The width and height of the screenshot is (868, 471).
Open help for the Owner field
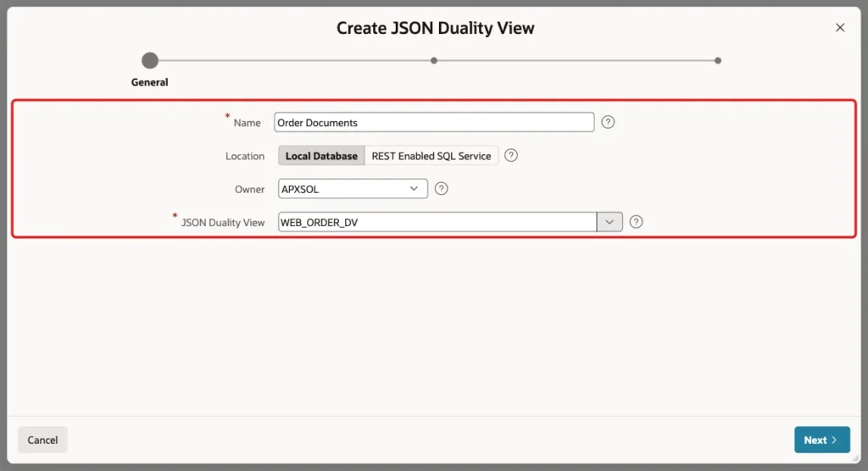tap(441, 189)
